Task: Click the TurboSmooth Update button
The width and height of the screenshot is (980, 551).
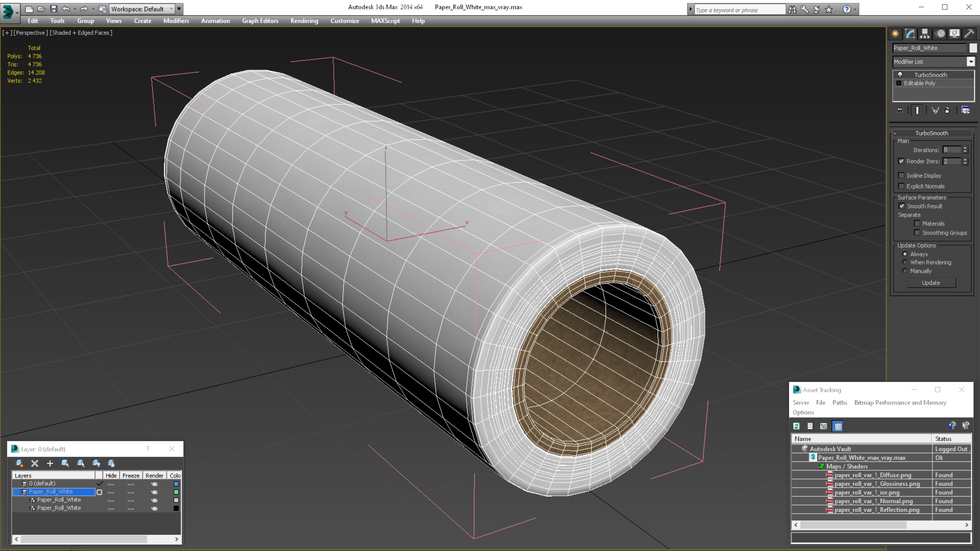Action: (931, 283)
